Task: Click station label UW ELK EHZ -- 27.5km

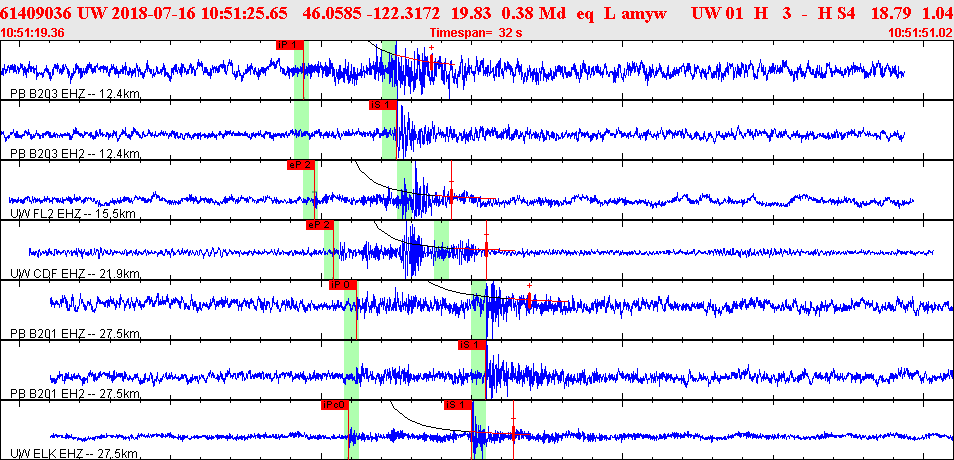Action: coord(74,453)
